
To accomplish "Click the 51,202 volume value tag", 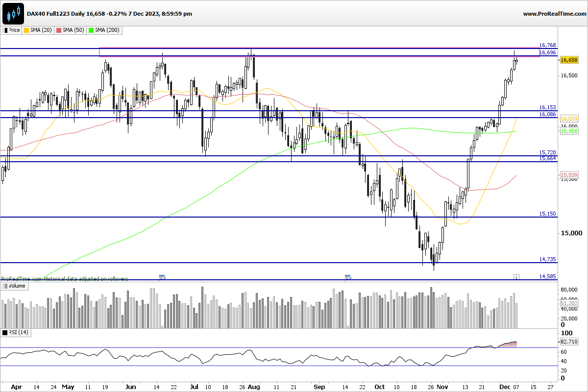I will (x=569, y=304).
